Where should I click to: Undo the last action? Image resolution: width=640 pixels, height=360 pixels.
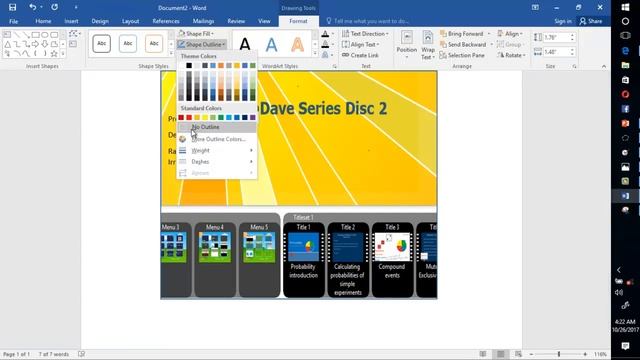tap(33, 7)
